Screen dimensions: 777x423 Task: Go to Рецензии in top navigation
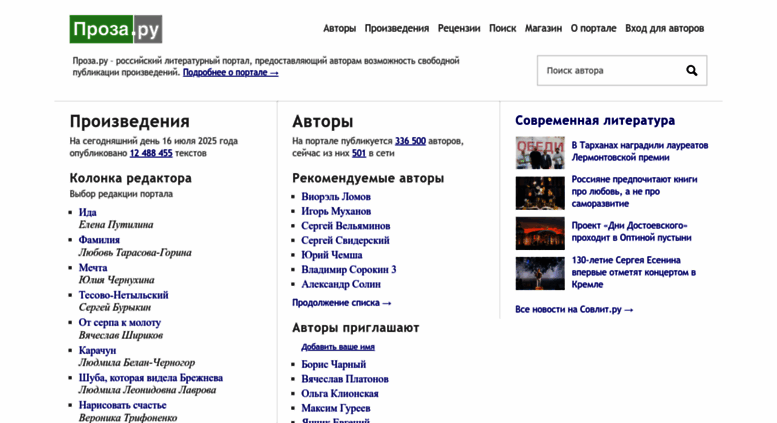[x=459, y=28]
